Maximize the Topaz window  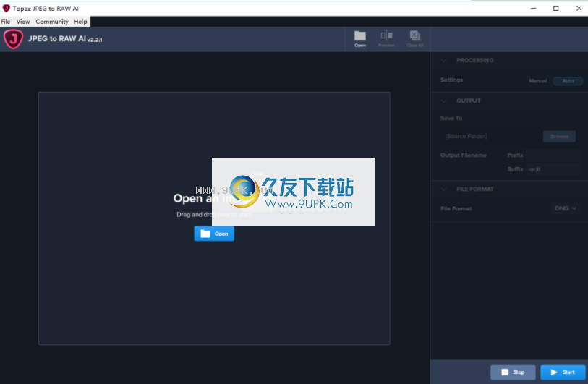tap(555, 8)
